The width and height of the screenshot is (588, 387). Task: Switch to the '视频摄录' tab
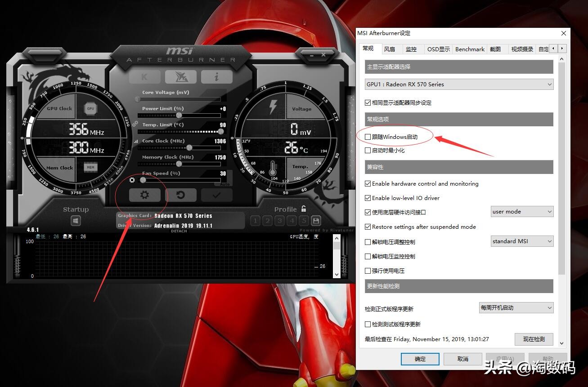(522, 49)
